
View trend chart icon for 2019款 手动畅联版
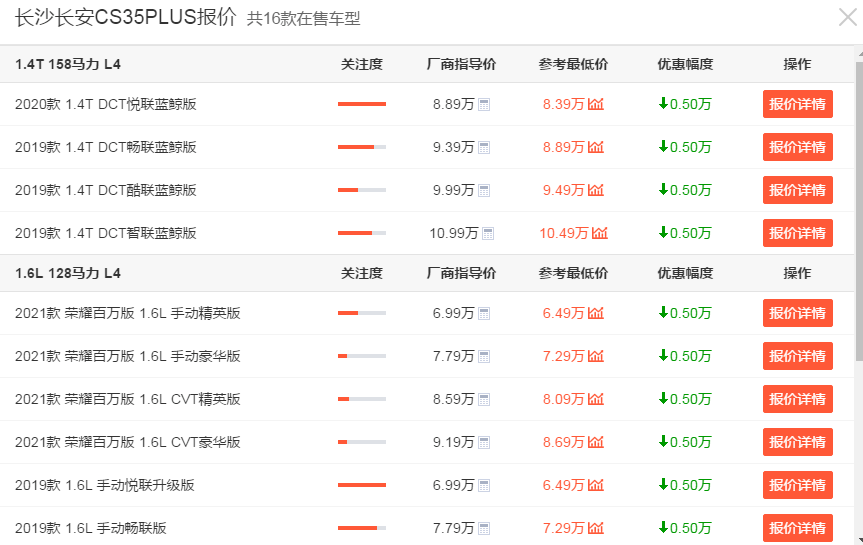tap(596, 528)
